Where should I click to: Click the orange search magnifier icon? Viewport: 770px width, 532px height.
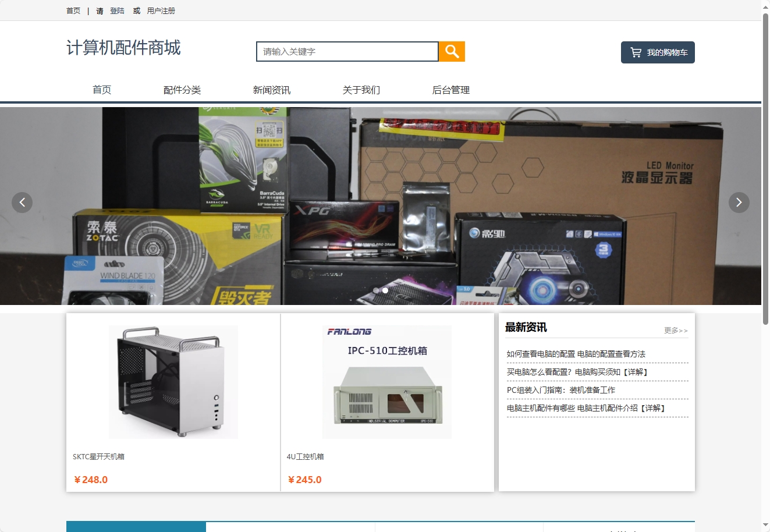452,51
